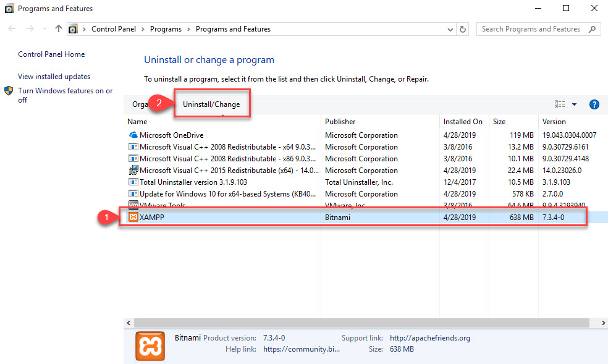Click Total Uninstaller, Inc. publisher cell
Image resolution: width=608 pixels, height=364 pixels.
click(358, 182)
